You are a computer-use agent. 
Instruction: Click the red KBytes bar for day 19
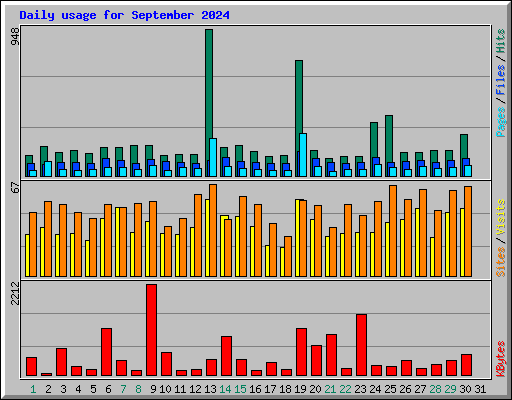point(301,352)
